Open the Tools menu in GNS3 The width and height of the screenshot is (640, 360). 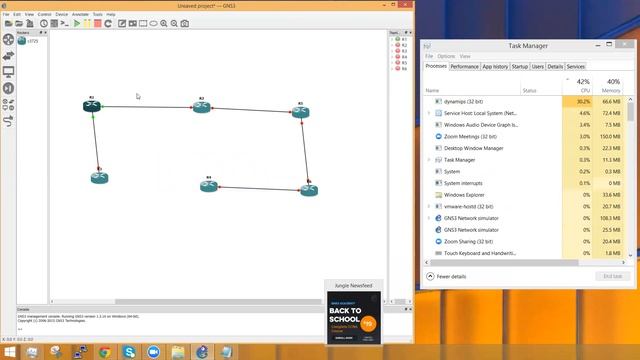tap(98, 14)
